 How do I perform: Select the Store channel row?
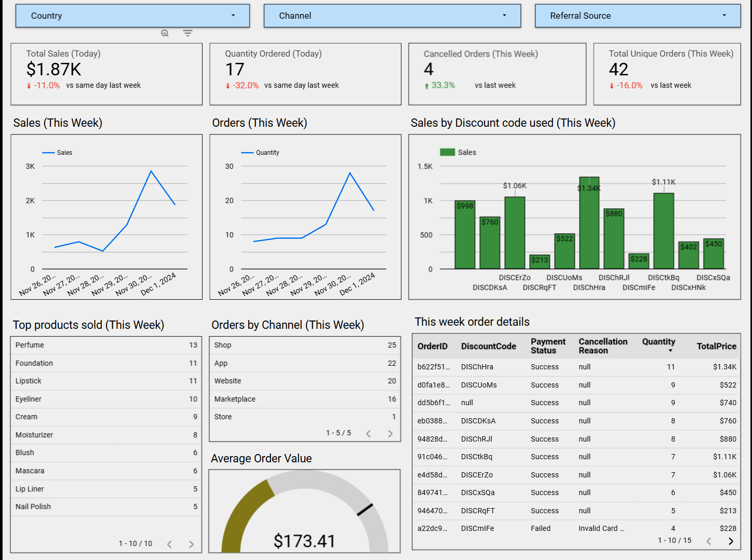pos(305,417)
